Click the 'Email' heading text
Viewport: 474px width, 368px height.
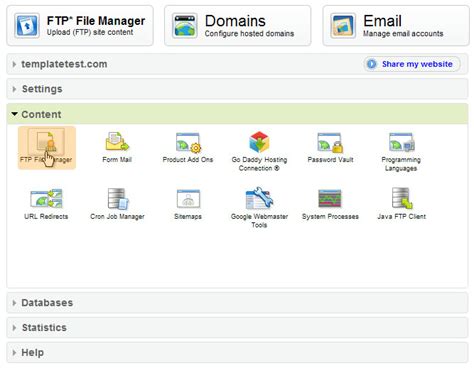click(382, 21)
